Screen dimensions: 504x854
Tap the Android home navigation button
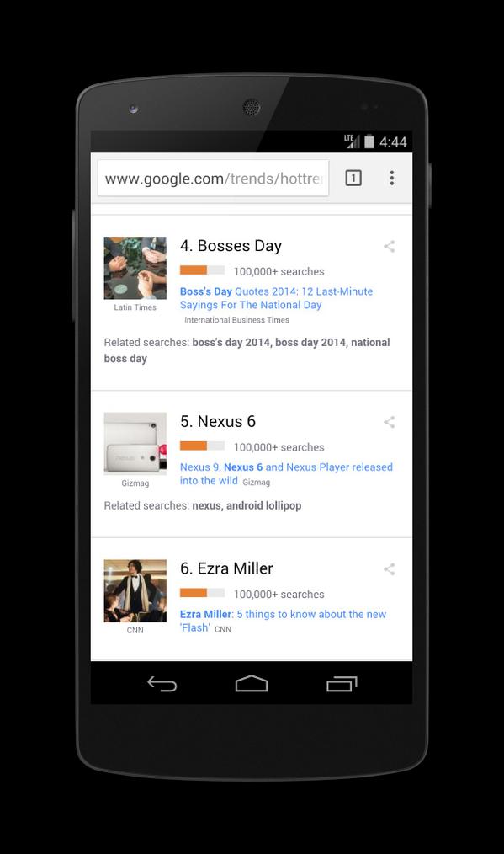(x=252, y=684)
